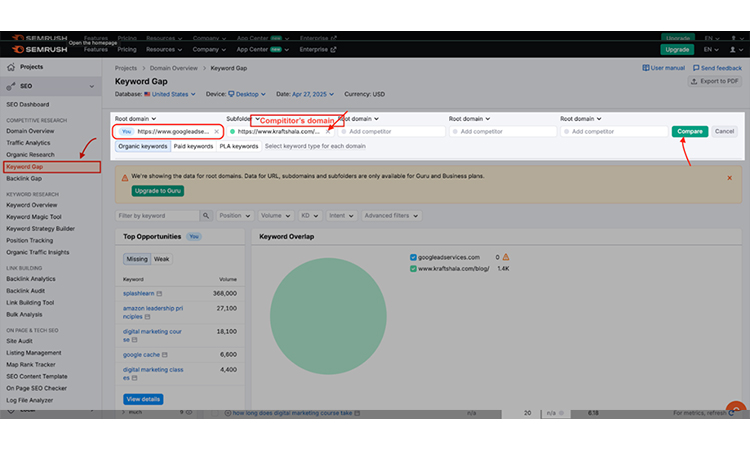The height and width of the screenshot is (450, 750).
Task: Click the Upgrade button in the top bar
Action: [677, 49]
